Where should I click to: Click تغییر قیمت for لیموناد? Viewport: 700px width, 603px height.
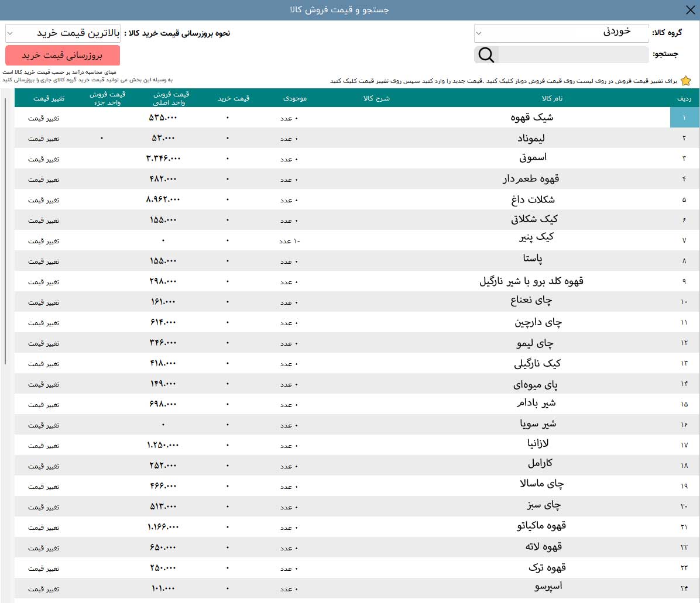click(x=44, y=139)
